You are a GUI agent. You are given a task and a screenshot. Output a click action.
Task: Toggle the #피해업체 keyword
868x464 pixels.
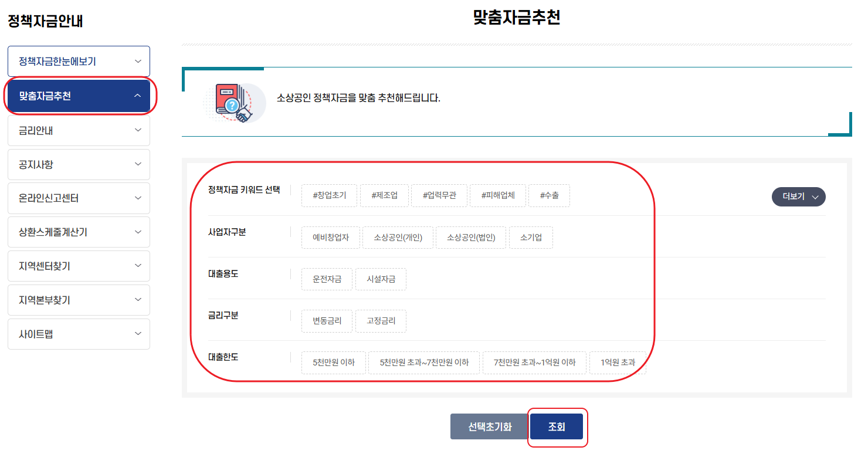coord(498,195)
